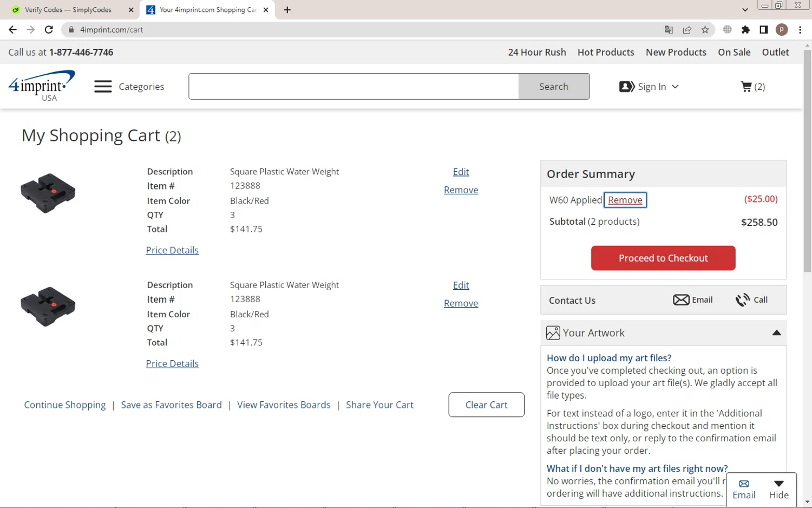Open Google Translate icon in address bar
Viewport: 812px width, 508px height.
tap(669, 30)
